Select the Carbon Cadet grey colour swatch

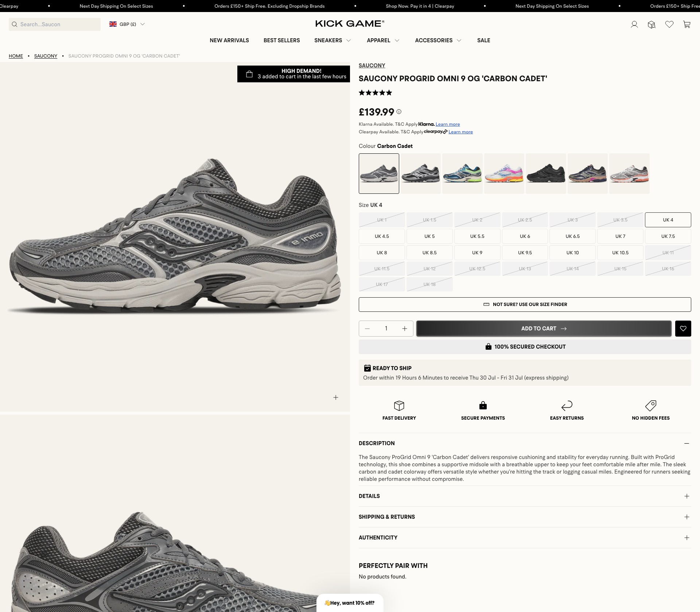coord(379,173)
